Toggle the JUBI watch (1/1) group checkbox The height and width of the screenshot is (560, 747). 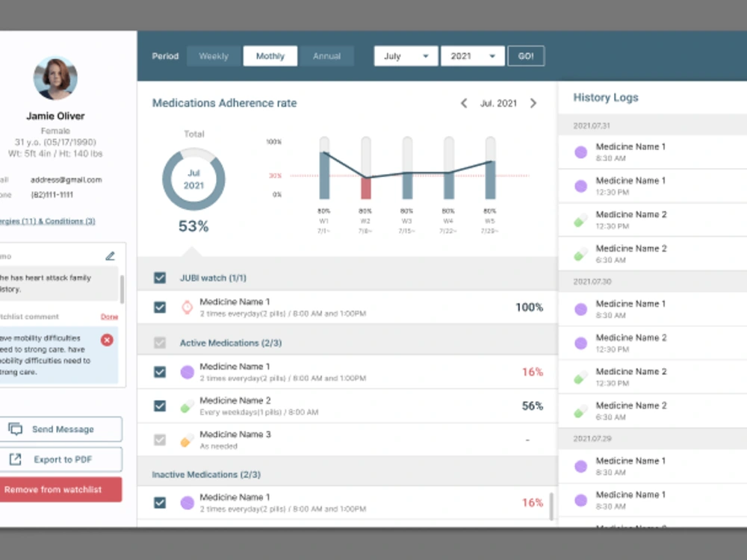[x=160, y=278]
